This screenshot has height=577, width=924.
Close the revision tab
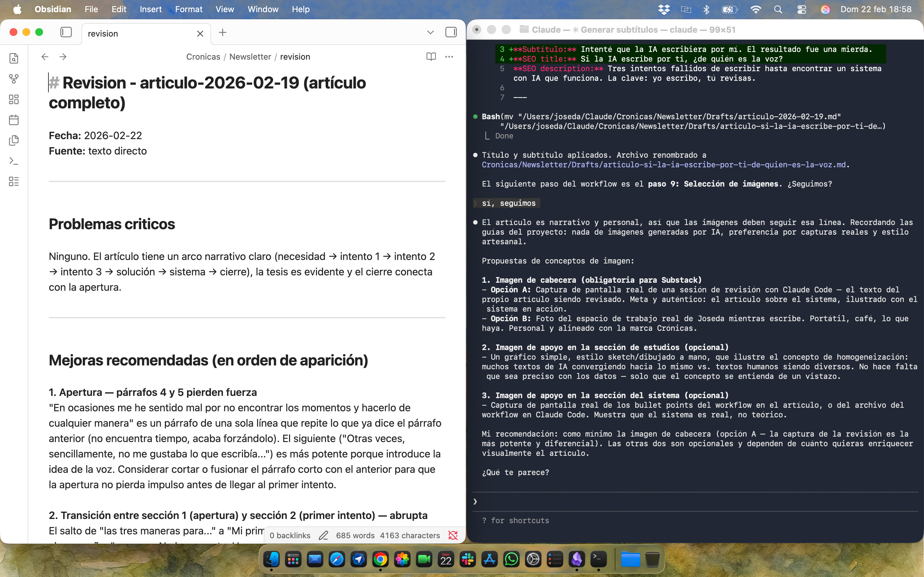point(200,34)
